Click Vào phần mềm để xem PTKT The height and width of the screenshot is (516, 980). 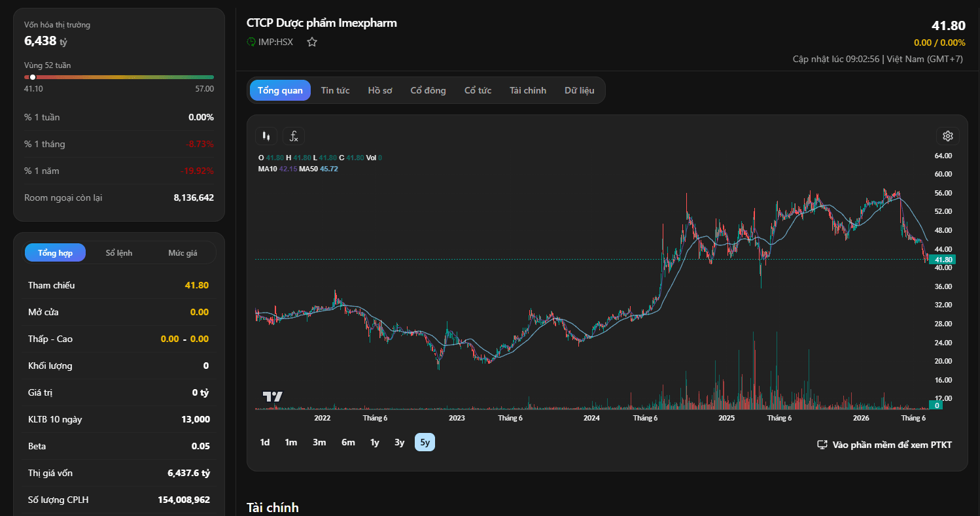point(892,445)
